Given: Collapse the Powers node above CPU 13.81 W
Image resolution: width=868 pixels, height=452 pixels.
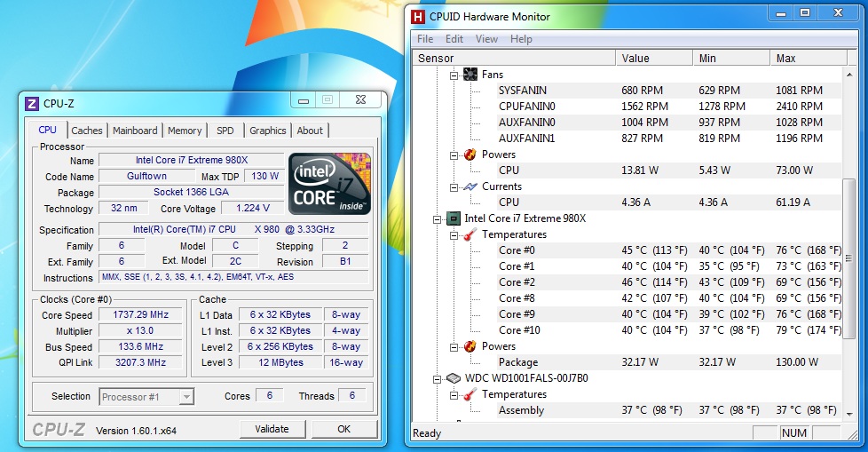Looking at the screenshot, I should pos(454,155).
